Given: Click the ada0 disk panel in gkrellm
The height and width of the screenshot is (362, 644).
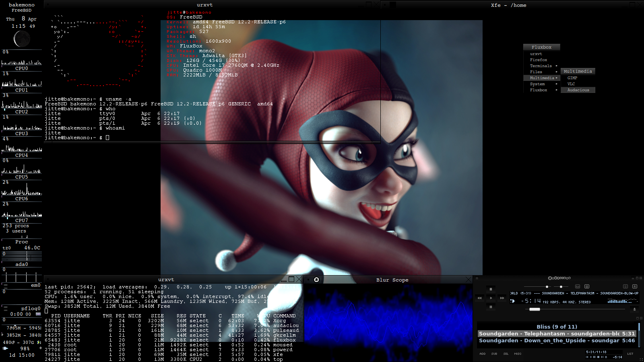Looking at the screenshot, I should (22, 264).
